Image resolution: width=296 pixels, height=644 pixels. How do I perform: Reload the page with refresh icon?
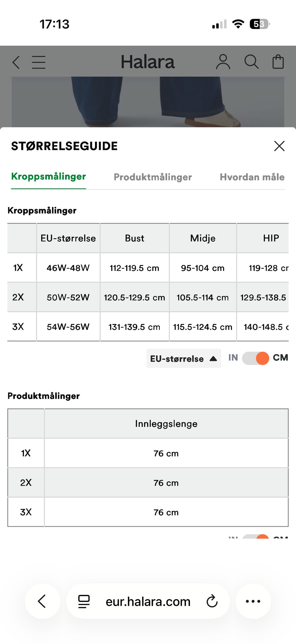point(212,601)
